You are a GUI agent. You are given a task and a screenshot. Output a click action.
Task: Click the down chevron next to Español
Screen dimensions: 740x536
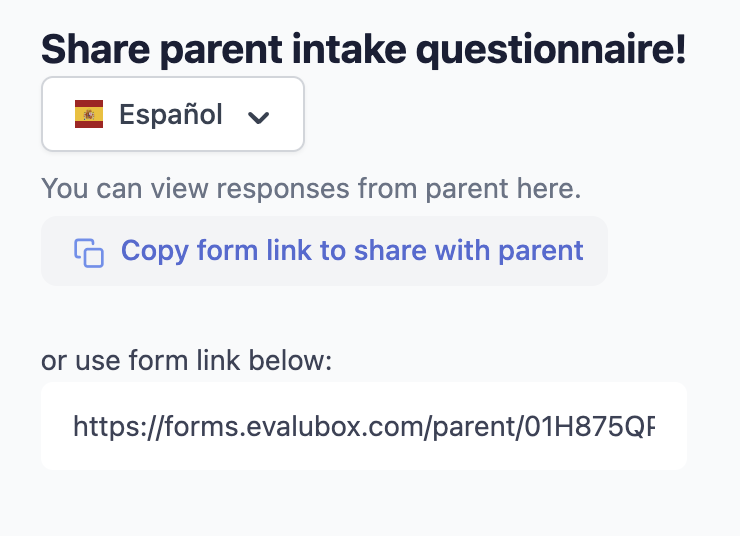(x=258, y=116)
